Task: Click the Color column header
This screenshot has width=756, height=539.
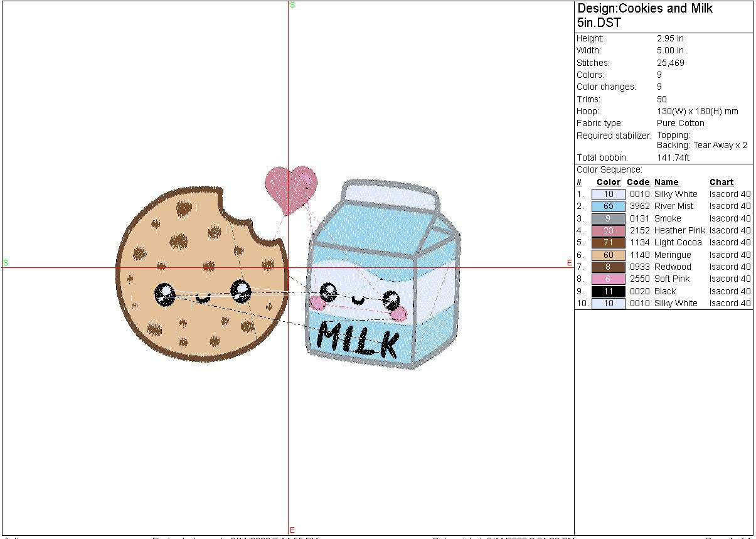Action: click(x=608, y=183)
